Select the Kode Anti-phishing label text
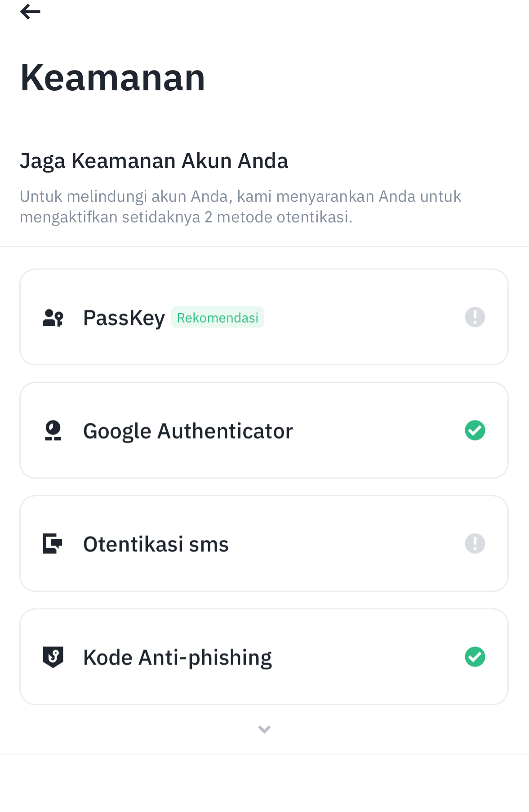The height and width of the screenshot is (812, 529). (178, 658)
